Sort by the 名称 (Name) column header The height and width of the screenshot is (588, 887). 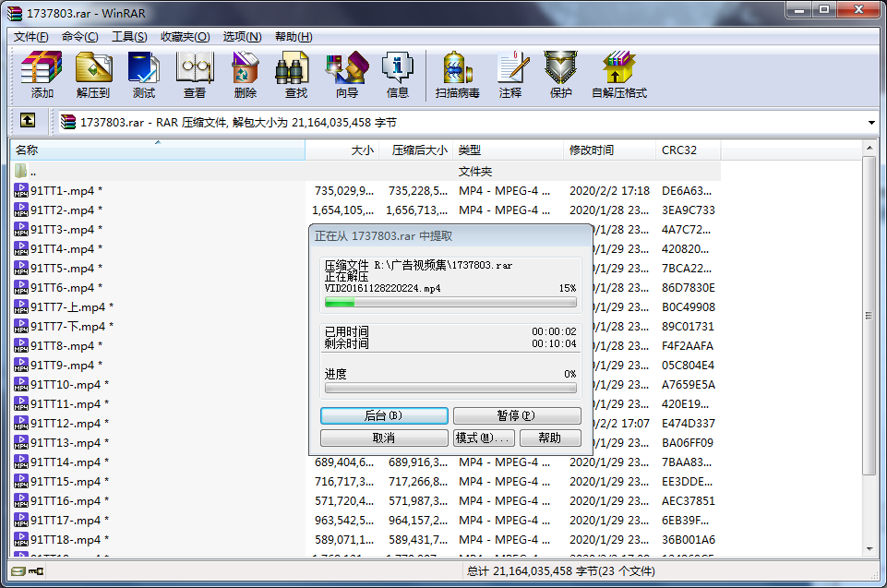(x=158, y=150)
